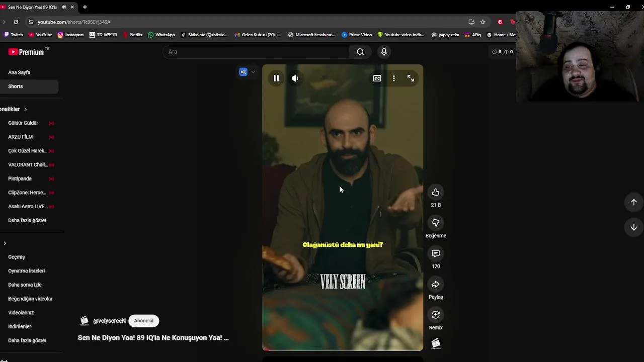Expand subscriptions with Daha fazla göster
Image resolution: width=644 pixels, height=362 pixels.
pyautogui.click(x=27, y=220)
